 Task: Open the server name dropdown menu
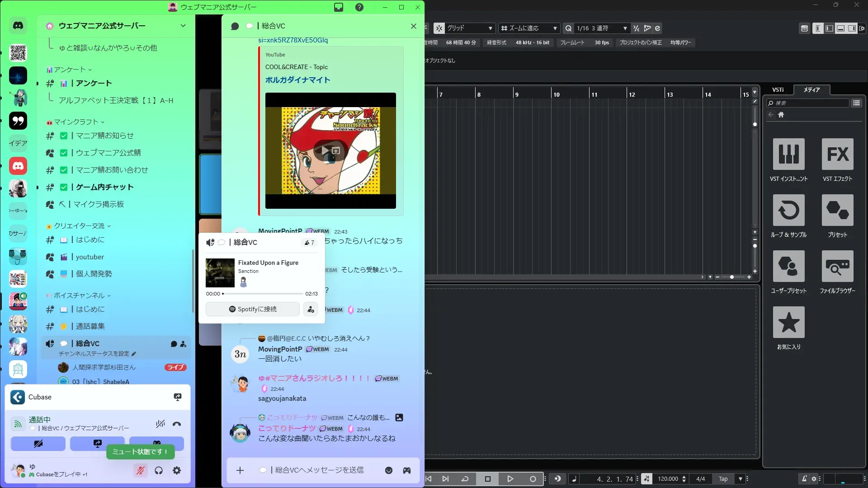pyautogui.click(x=183, y=26)
